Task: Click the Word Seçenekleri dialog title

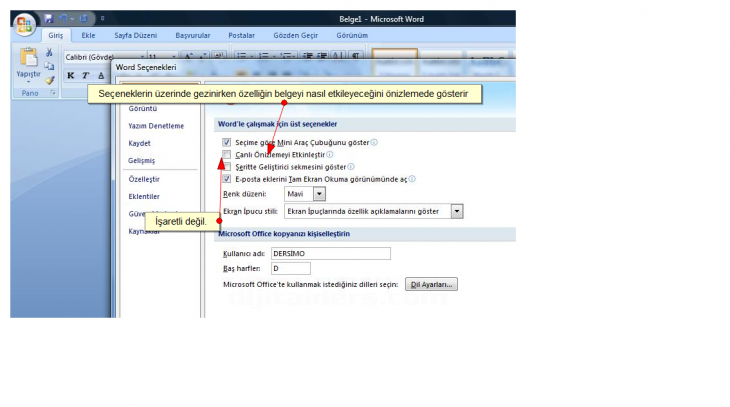Action: pyautogui.click(x=146, y=67)
